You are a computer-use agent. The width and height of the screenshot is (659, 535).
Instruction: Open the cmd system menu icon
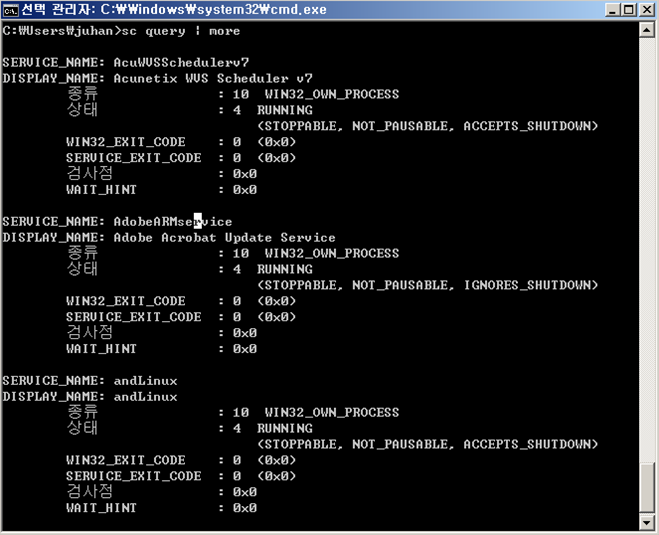coord(11,10)
